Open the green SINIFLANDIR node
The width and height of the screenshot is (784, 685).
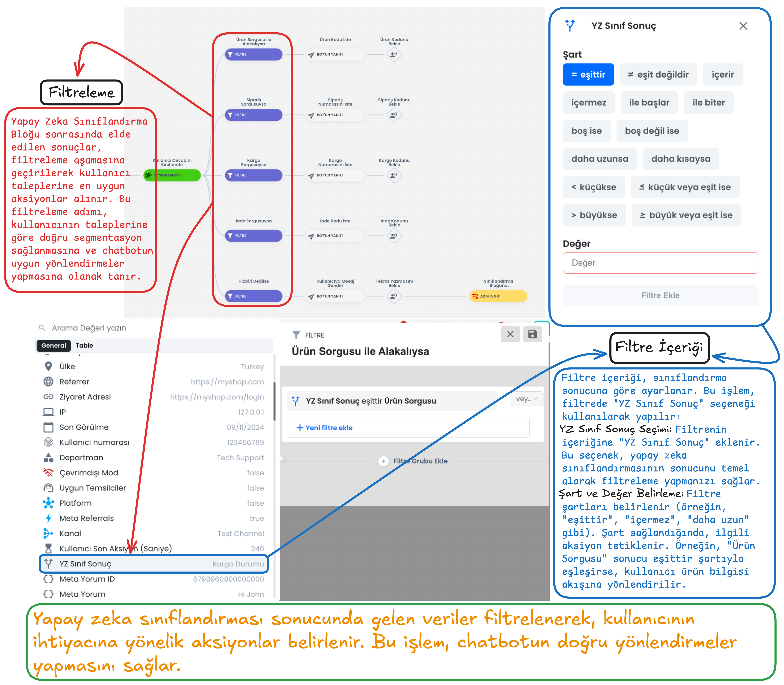pos(172,175)
